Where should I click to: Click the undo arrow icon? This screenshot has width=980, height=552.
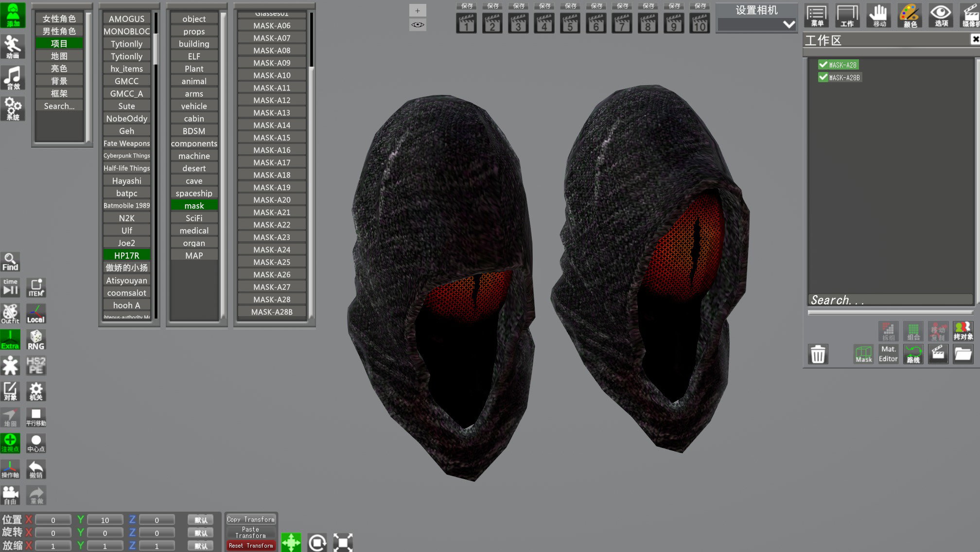(36, 469)
